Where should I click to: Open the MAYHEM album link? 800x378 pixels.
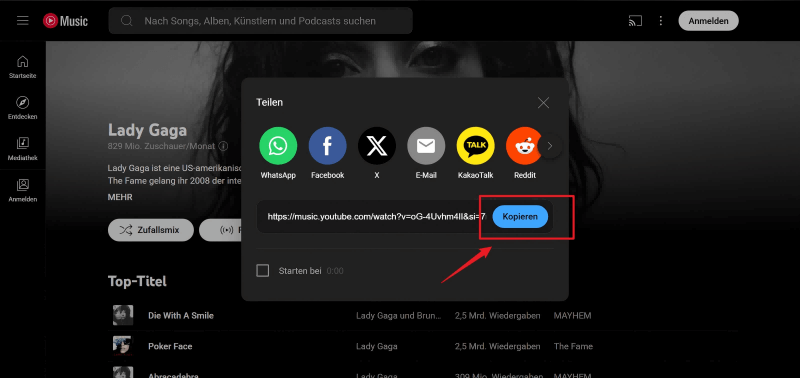coord(572,316)
